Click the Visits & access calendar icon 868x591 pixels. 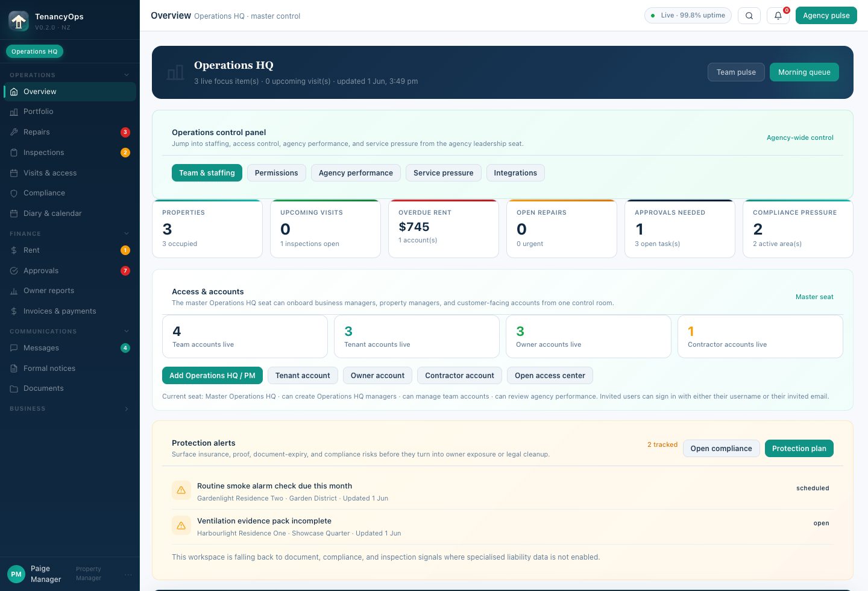[14, 173]
